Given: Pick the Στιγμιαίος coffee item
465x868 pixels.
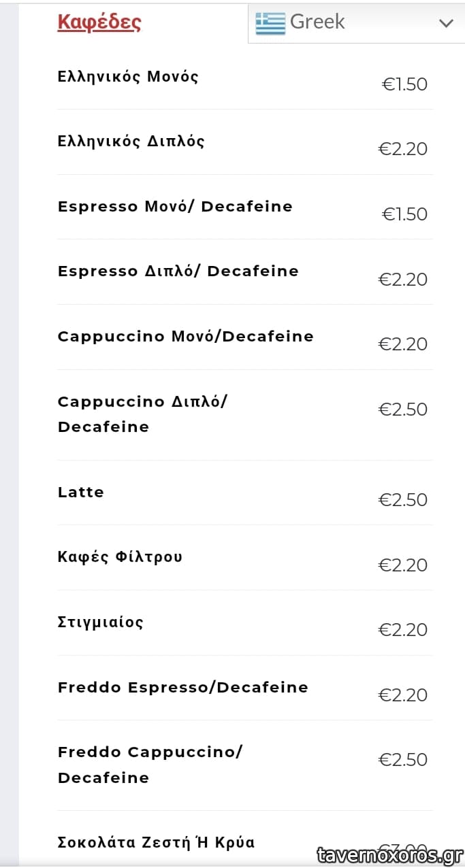Looking at the screenshot, I should tap(101, 622).
